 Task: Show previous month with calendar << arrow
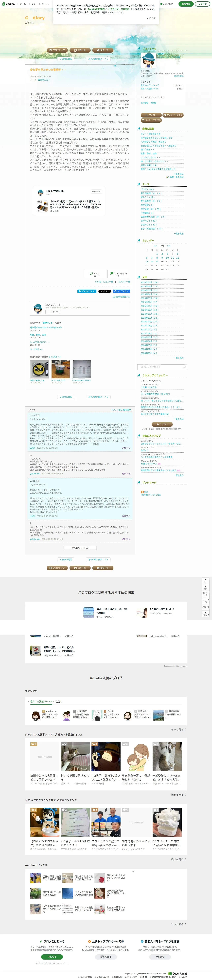pos(156,246)
